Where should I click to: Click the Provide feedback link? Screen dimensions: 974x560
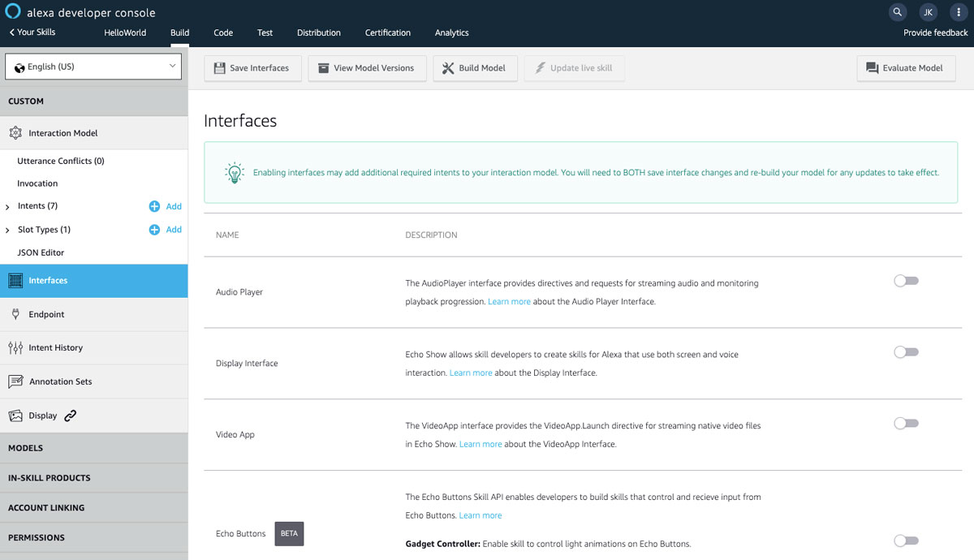(x=936, y=32)
